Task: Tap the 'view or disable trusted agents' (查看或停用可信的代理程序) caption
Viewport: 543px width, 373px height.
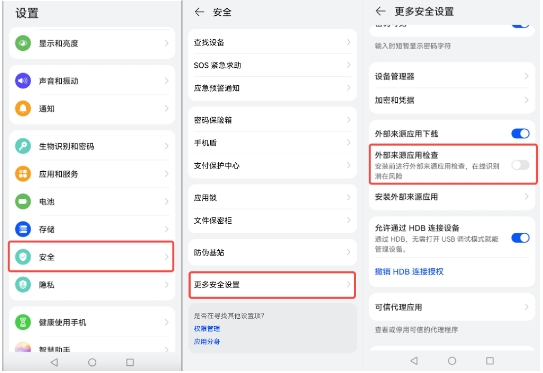Action: click(x=416, y=330)
